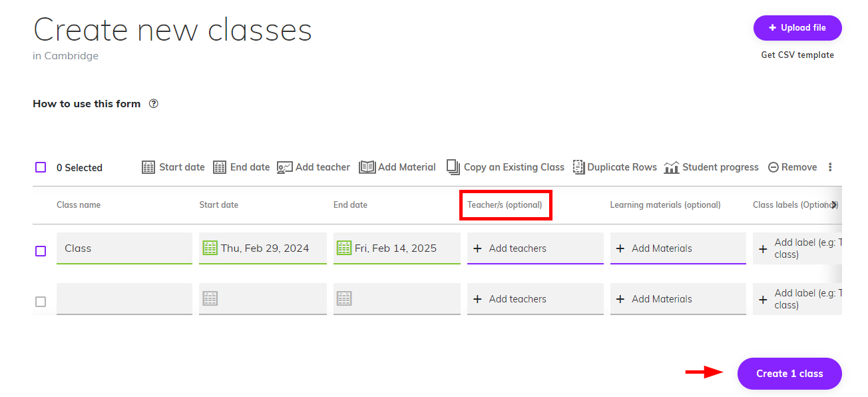Click the Remove minus icon
This screenshot has width=868, height=397.
773,167
